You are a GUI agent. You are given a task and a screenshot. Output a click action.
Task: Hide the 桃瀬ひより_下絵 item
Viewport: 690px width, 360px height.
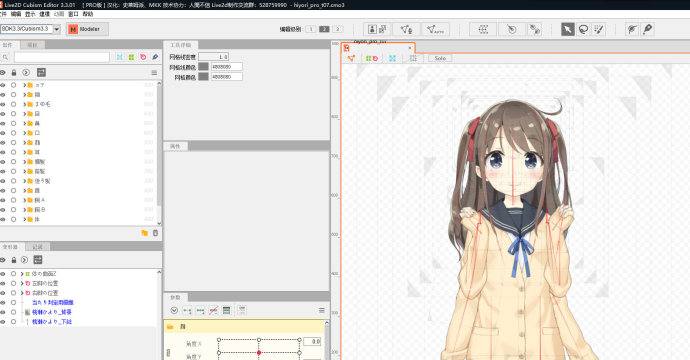tap(3, 322)
